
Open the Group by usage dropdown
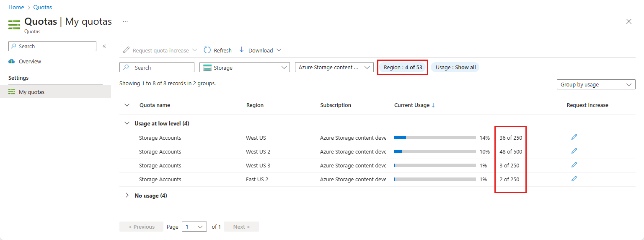596,84
